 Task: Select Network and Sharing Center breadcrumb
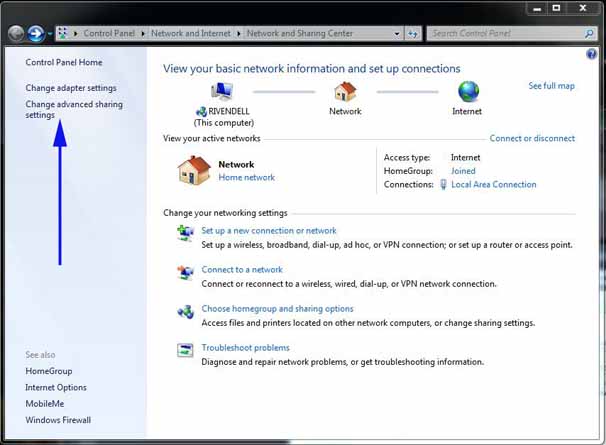coord(300,34)
